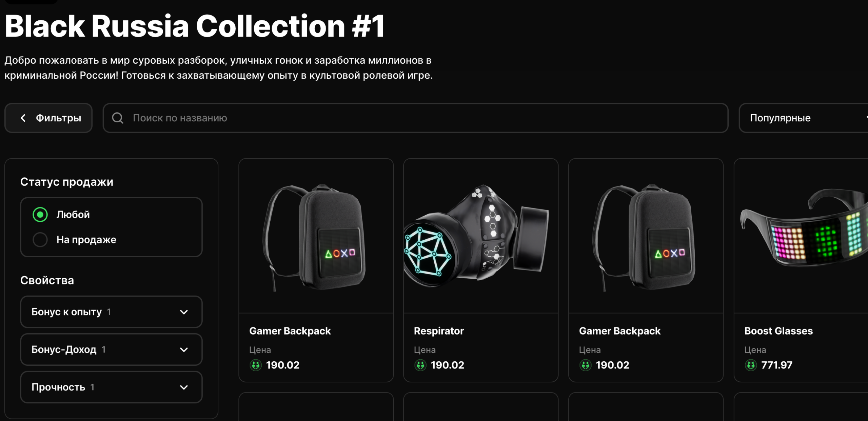The height and width of the screenshot is (421, 868).
Task: Click the Respirator mask image
Action: coord(481,236)
